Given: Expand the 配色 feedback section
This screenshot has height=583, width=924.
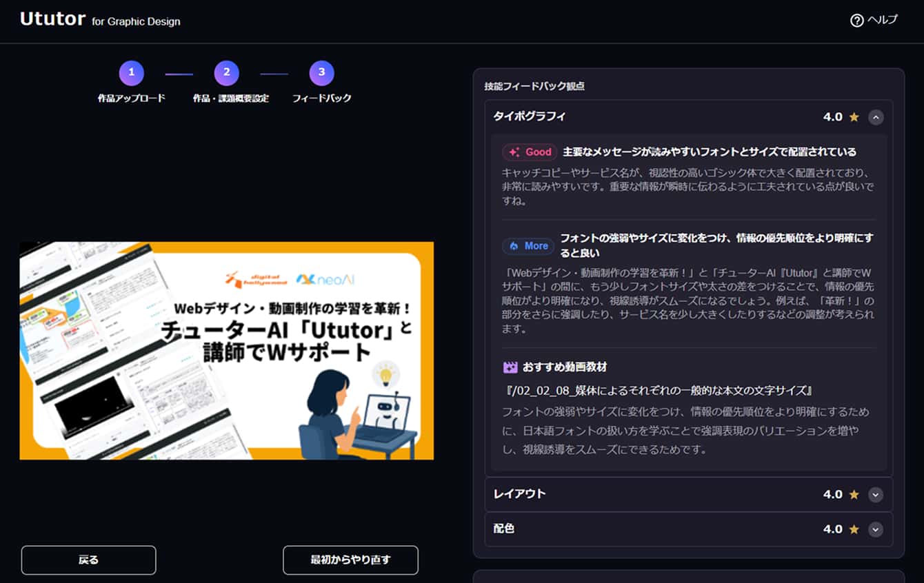Looking at the screenshot, I should coord(876,529).
